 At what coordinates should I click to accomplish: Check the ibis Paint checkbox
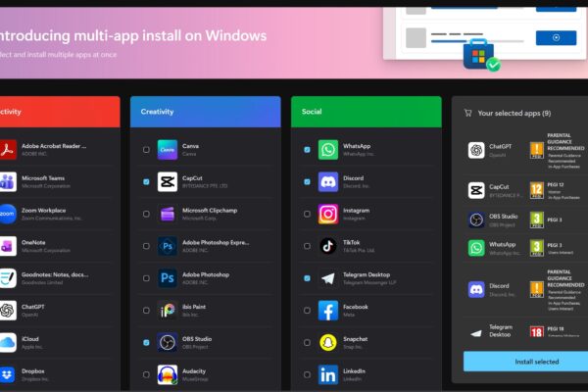146,311
